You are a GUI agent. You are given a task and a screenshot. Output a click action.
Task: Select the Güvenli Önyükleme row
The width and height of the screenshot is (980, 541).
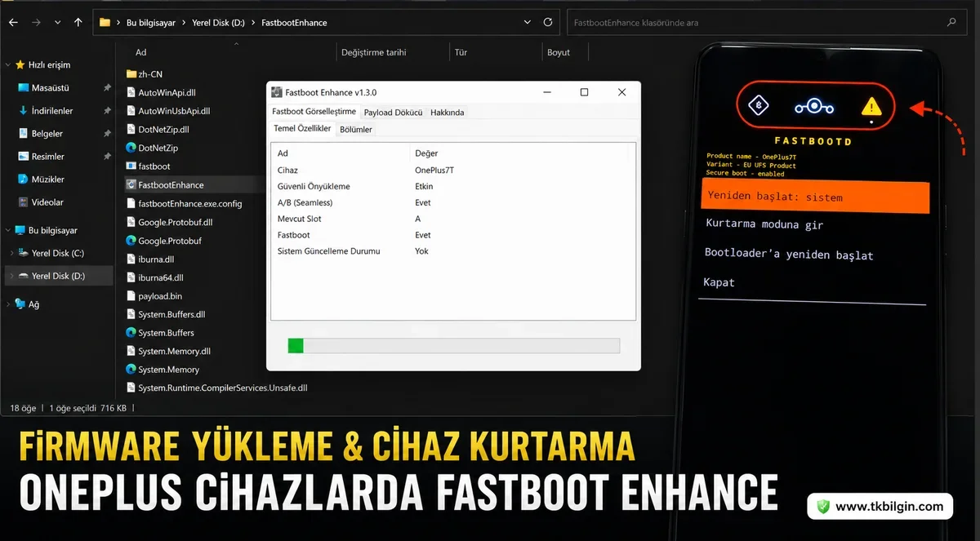pyautogui.click(x=452, y=186)
